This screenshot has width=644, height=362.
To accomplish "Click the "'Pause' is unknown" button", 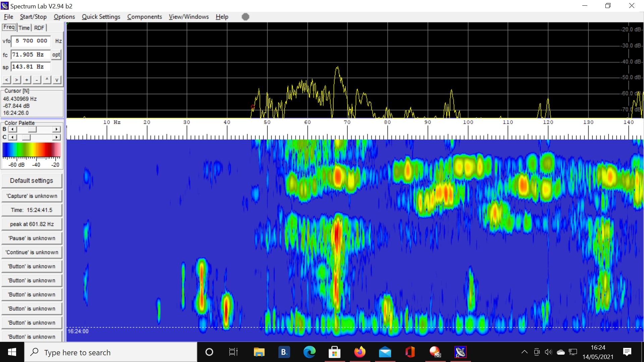I will pyautogui.click(x=32, y=238).
